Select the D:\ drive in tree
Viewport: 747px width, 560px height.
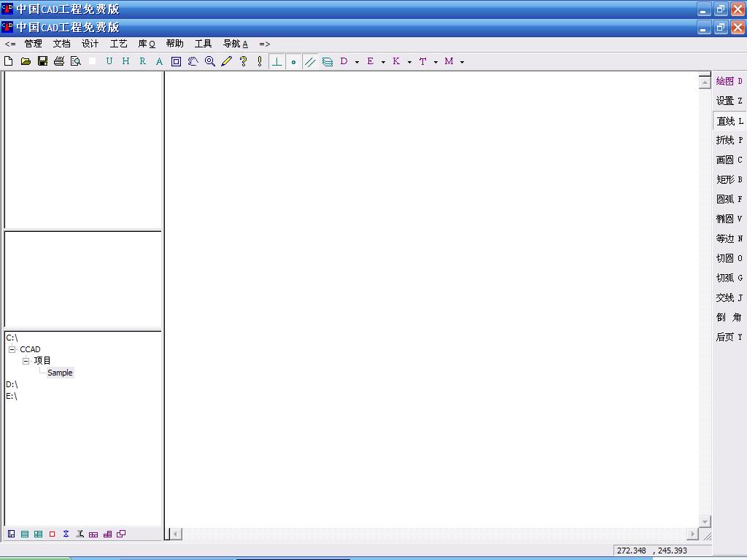12,384
